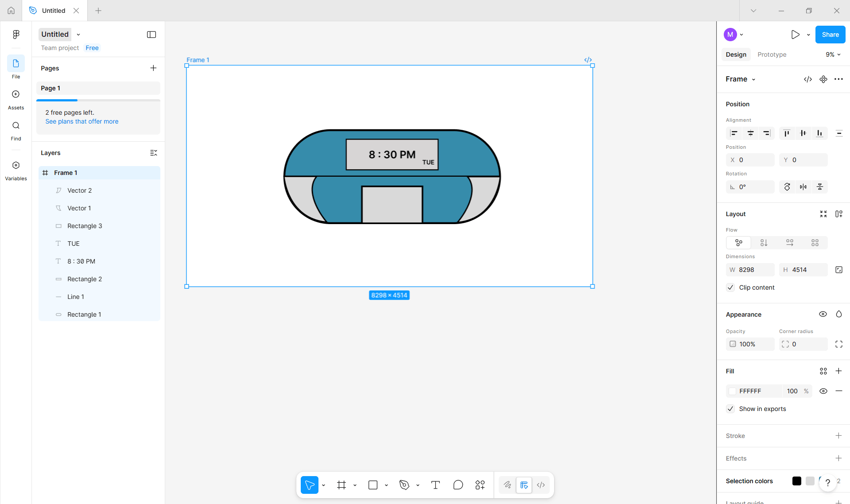The width and height of the screenshot is (850, 504).
Task: Open the Variables panel
Action: tap(16, 169)
